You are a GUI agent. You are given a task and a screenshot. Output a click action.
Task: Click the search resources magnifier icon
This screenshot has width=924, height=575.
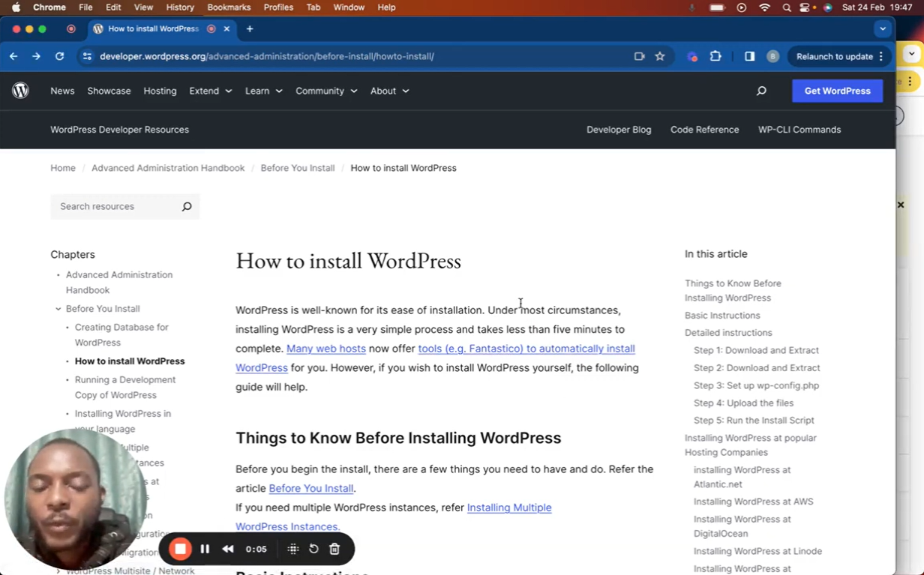pos(187,206)
